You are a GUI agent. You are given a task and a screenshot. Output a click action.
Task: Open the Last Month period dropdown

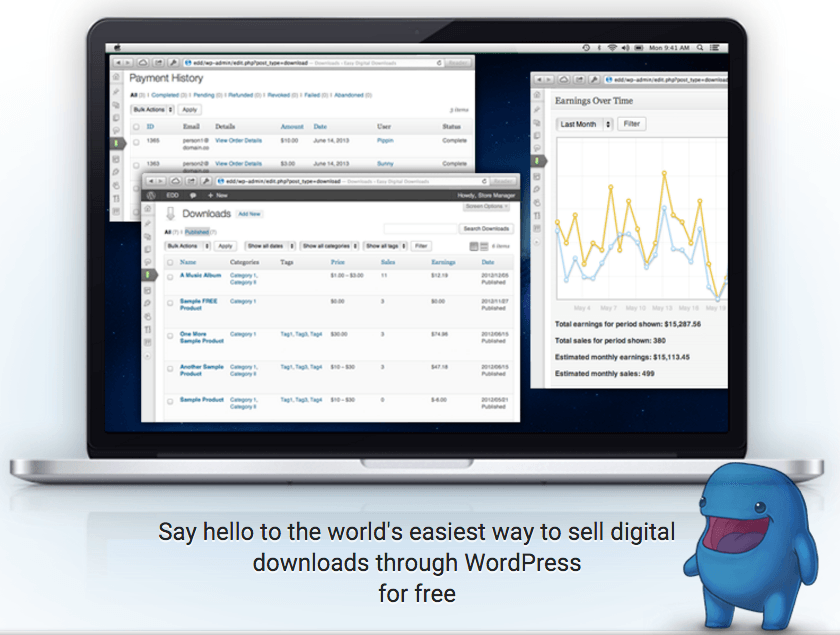click(x=583, y=123)
